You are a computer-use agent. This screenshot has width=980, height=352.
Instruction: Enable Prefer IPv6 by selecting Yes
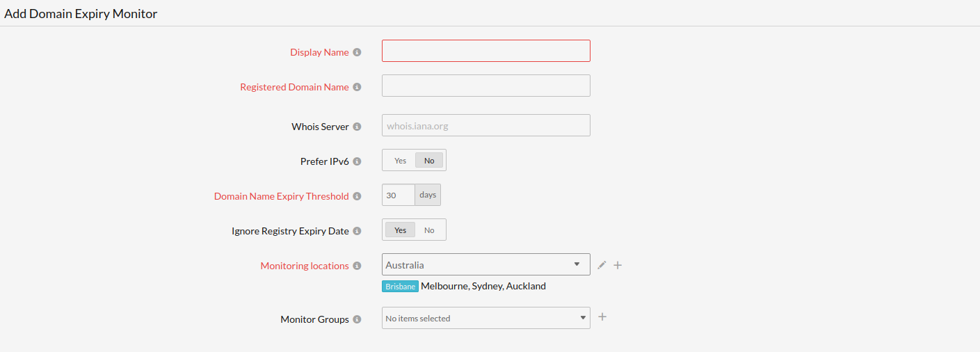tap(400, 161)
